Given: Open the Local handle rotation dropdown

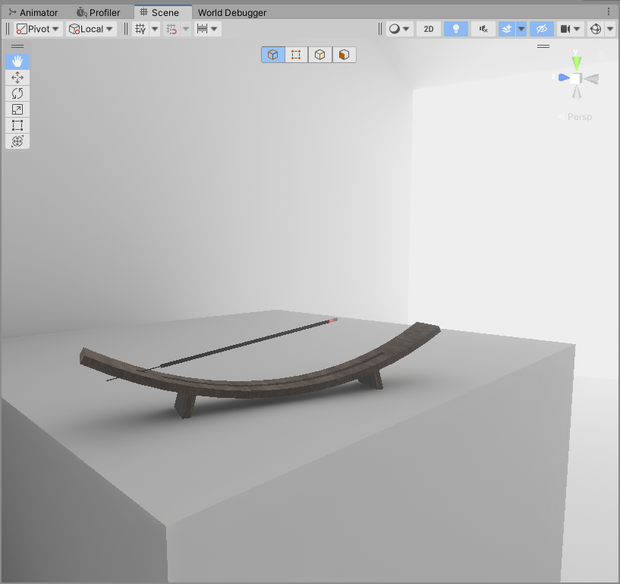Looking at the screenshot, I should (x=91, y=29).
